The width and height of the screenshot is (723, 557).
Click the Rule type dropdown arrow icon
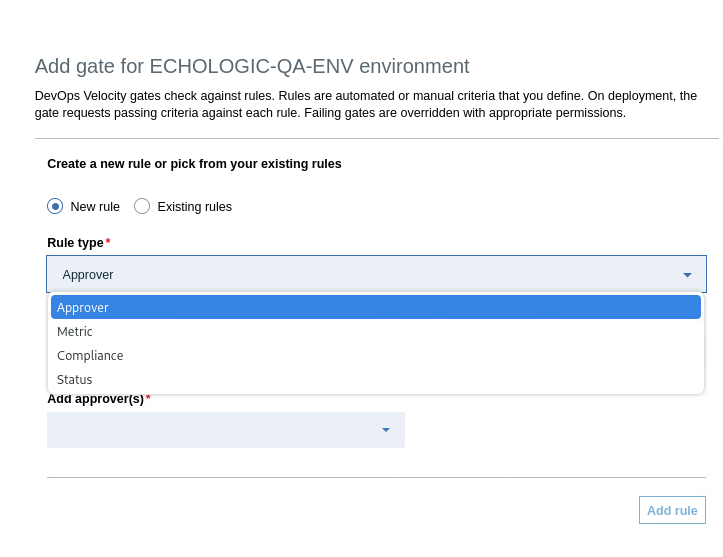687,275
